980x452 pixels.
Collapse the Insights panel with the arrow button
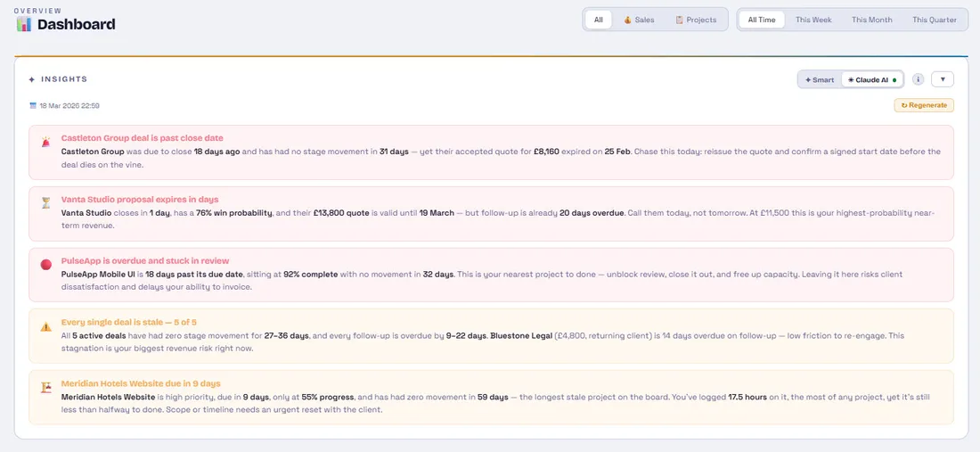[943, 79]
